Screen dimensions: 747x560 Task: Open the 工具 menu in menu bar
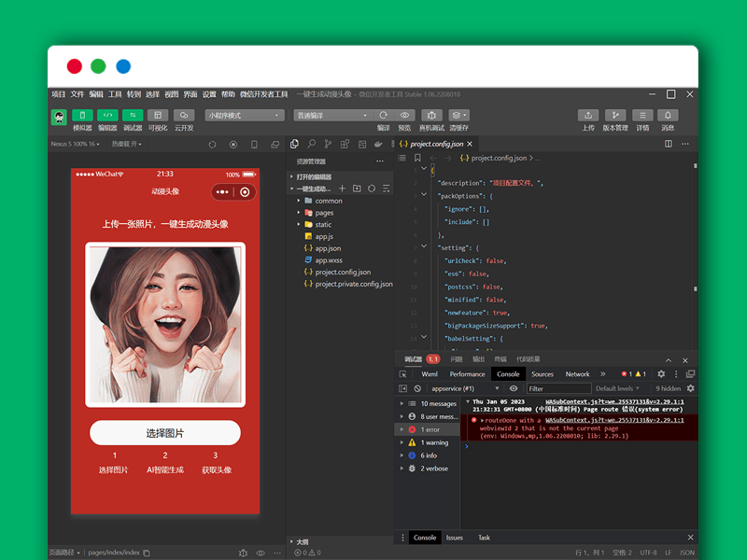(115, 94)
